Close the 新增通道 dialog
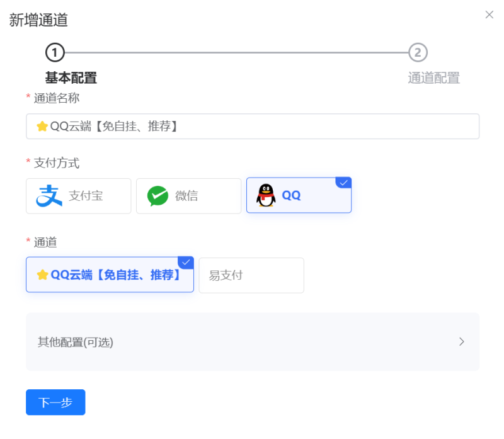 [490, 14]
